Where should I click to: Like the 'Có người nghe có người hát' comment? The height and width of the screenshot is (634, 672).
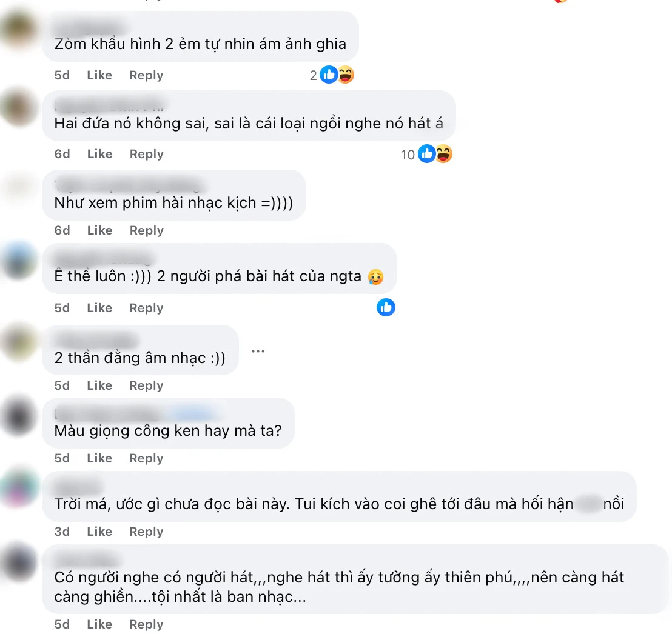tap(99, 624)
